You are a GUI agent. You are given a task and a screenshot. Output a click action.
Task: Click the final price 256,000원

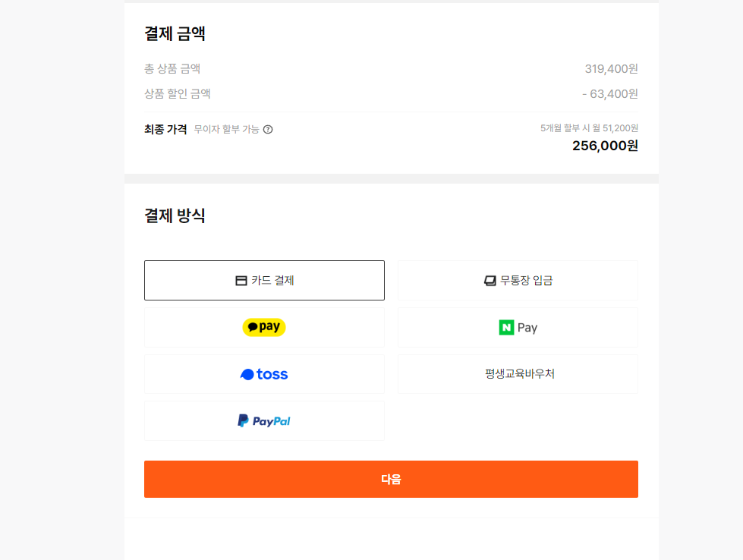(x=604, y=146)
